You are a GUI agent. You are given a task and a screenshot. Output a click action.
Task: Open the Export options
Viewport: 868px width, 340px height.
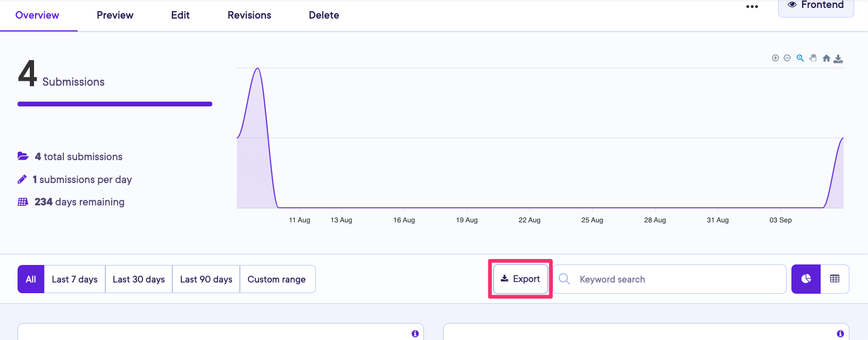click(x=521, y=279)
